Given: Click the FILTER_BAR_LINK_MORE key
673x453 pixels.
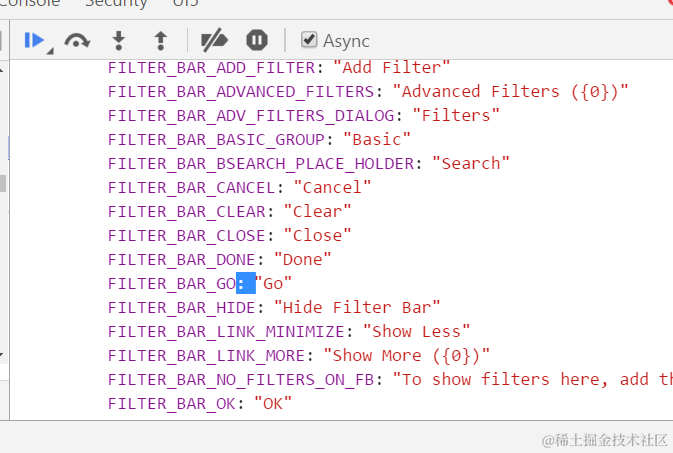Looking at the screenshot, I should tap(206, 356).
